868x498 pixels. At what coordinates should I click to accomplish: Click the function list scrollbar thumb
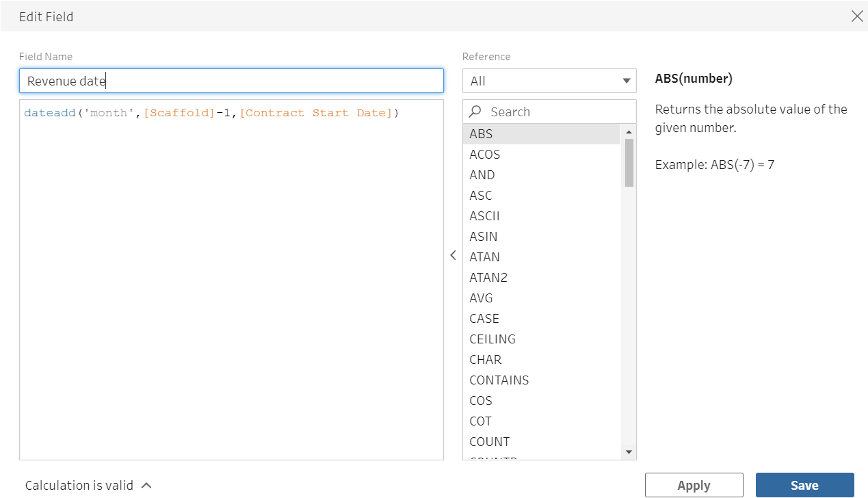click(x=629, y=162)
